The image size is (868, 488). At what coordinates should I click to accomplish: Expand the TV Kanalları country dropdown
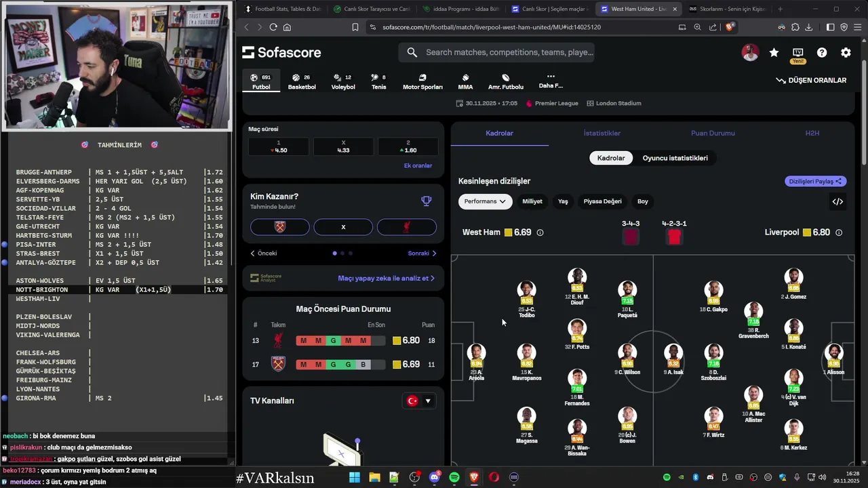pyautogui.click(x=419, y=401)
